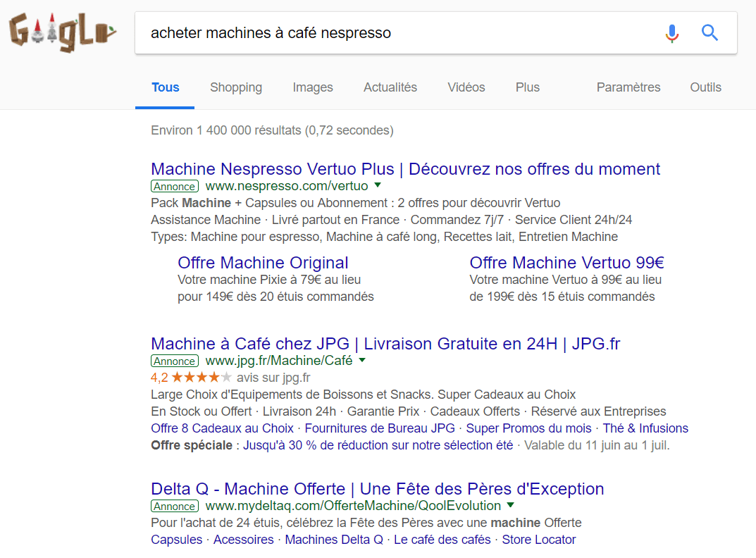This screenshot has width=756, height=558.
Task: Click Outils to show search tools
Action: (705, 87)
